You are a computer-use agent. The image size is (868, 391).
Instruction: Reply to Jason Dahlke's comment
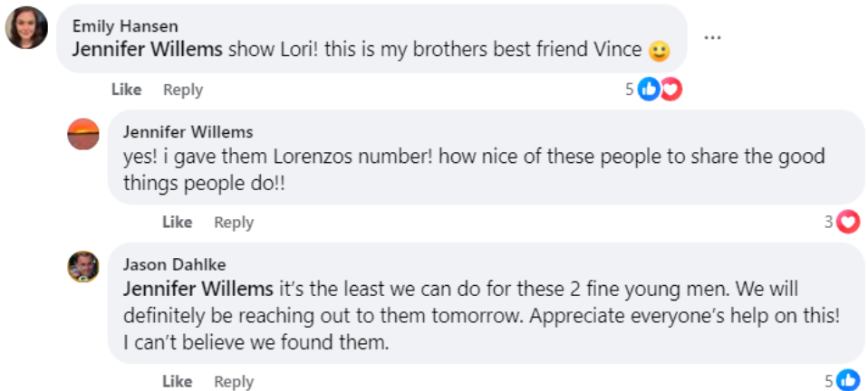(234, 382)
